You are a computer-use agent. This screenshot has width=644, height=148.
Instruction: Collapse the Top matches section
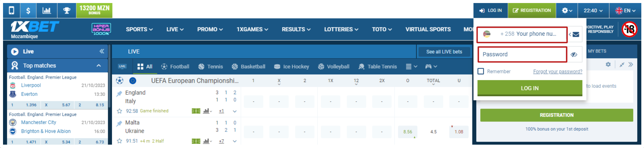pos(99,66)
